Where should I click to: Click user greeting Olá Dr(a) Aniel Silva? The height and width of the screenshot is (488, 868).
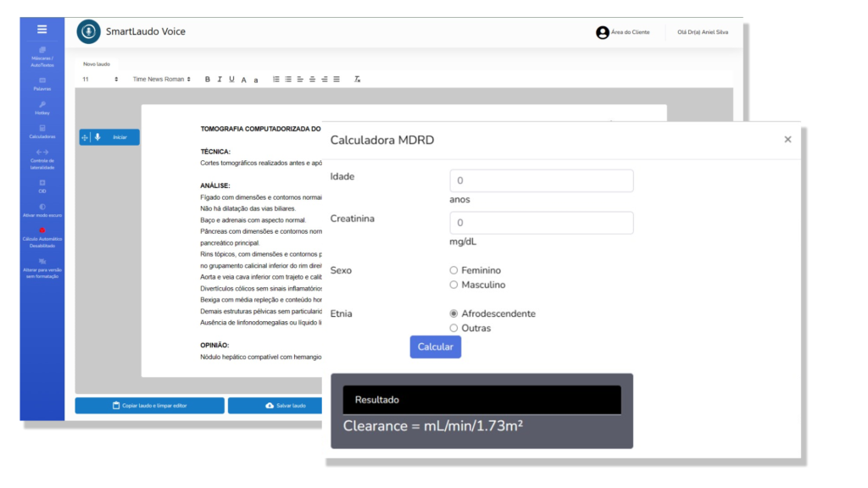click(703, 32)
